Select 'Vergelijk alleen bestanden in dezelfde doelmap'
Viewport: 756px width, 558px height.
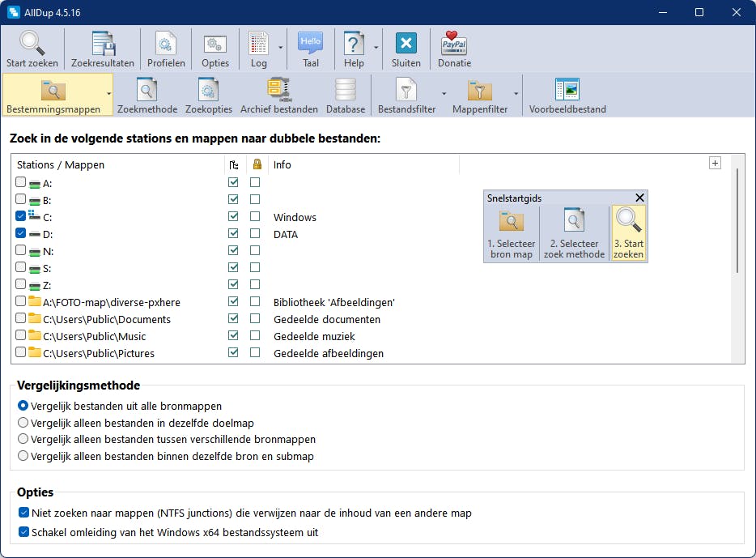click(23, 423)
